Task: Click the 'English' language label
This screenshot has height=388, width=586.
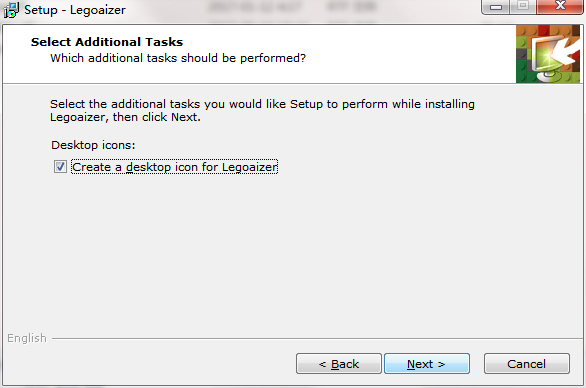Action: [27, 338]
